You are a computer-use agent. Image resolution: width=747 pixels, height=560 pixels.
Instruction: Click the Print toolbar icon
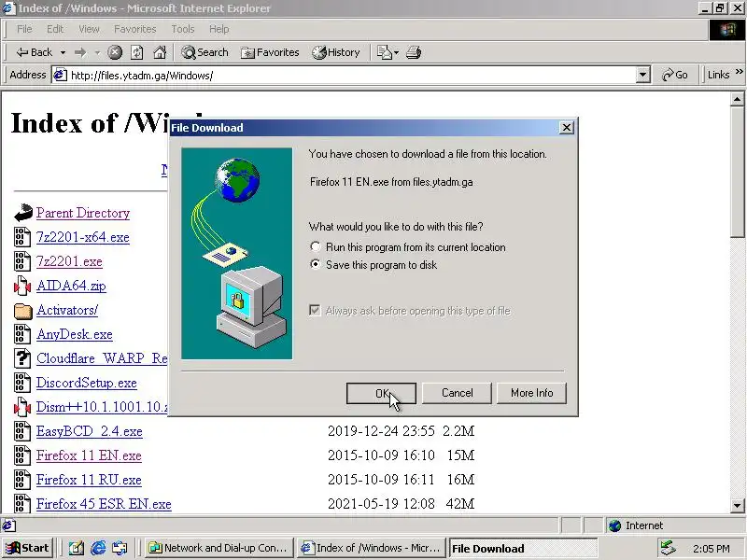[x=414, y=52]
